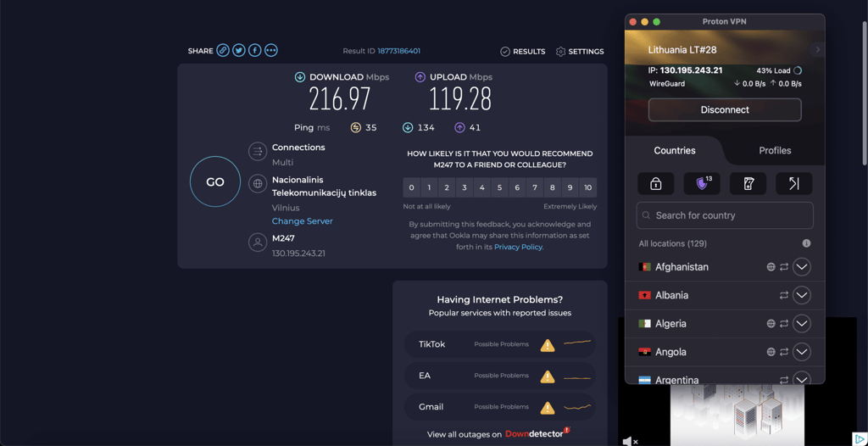Toggle Secure Core lock icon
This screenshot has height=446, width=868.
pyautogui.click(x=655, y=183)
